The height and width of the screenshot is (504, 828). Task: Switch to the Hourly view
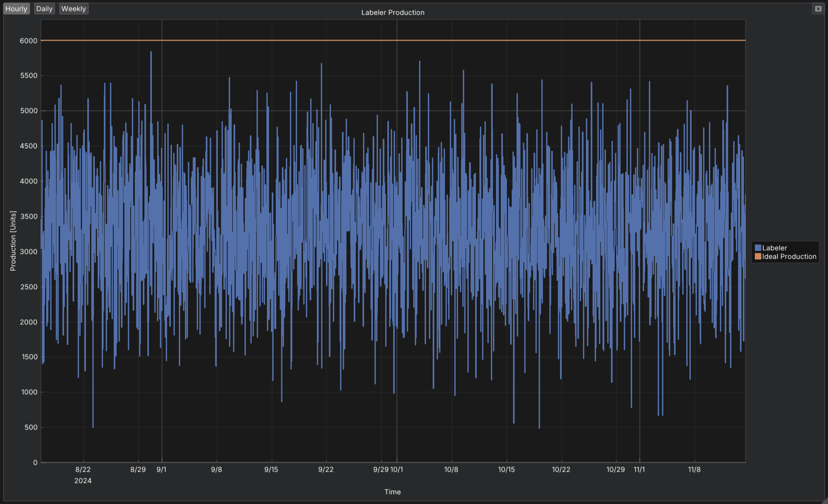point(16,9)
